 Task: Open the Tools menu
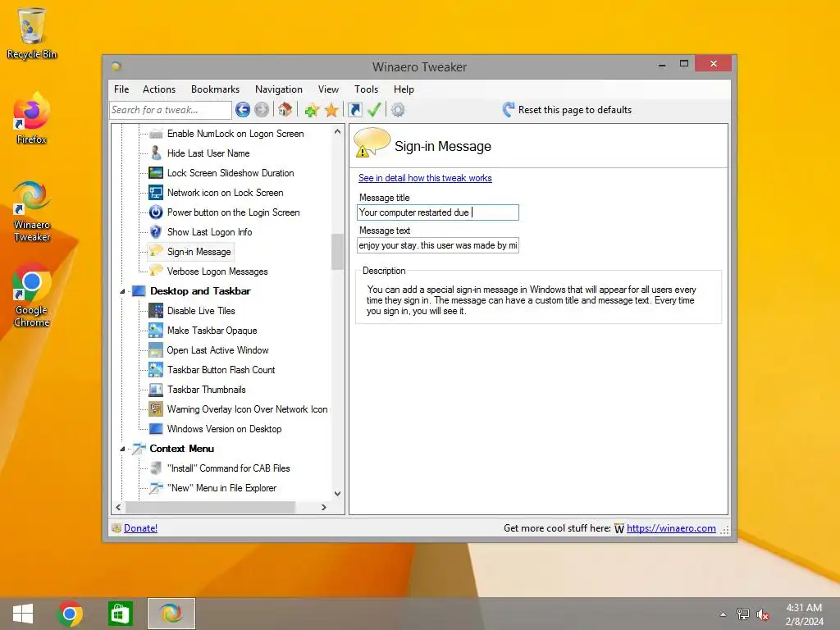pos(367,89)
